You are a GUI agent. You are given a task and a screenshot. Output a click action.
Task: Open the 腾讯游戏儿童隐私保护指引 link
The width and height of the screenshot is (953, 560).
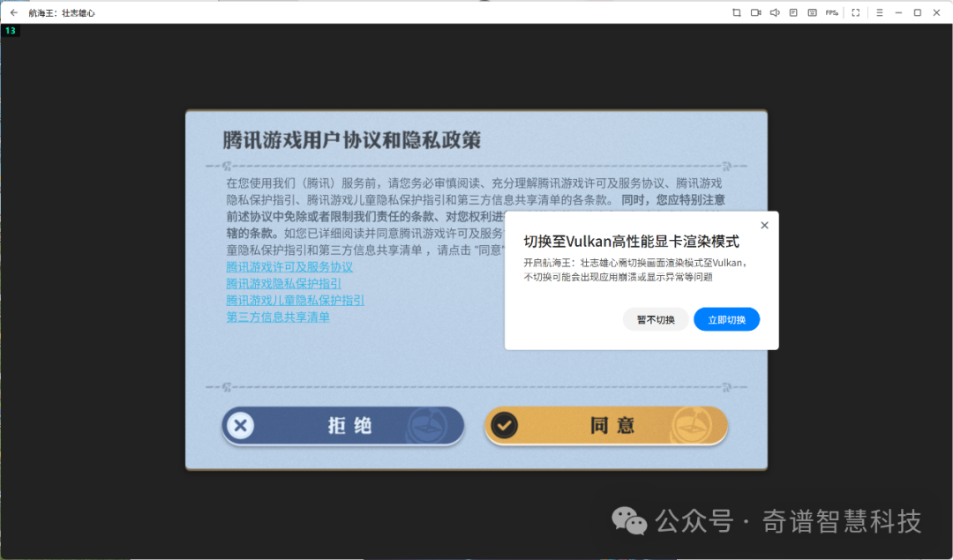click(295, 300)
